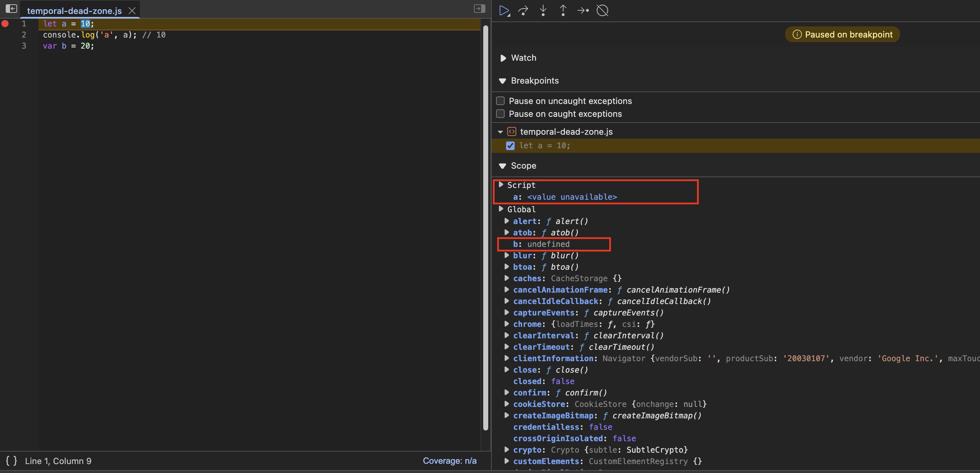Expand the blur function entry
The width and height of the screenshot is (980, 473).
(x=507, y=255)
